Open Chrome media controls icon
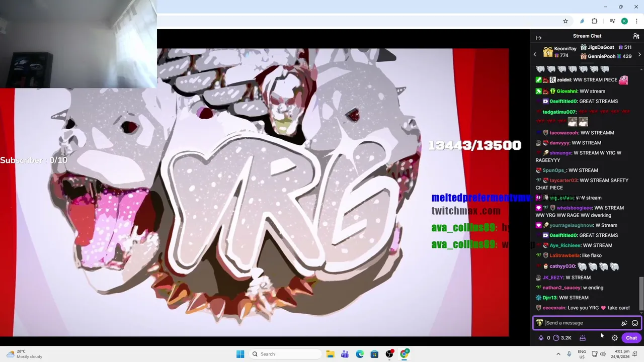The height and width of the screenshot is (362, 644). [612, 21]
